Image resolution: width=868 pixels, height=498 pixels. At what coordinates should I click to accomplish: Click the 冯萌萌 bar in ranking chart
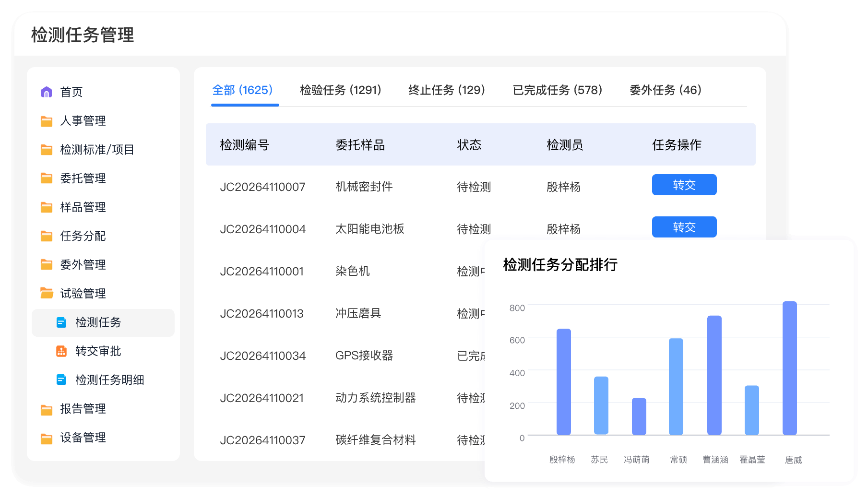pyautogui.click(x=639, y=416)
